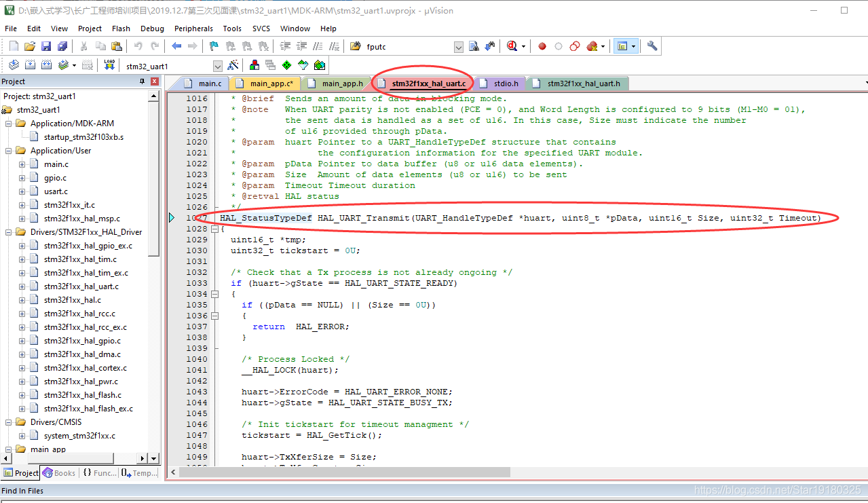
Task: Select stm32f1xx_hal_gpio.c in project tree
Action: point(82,341)
